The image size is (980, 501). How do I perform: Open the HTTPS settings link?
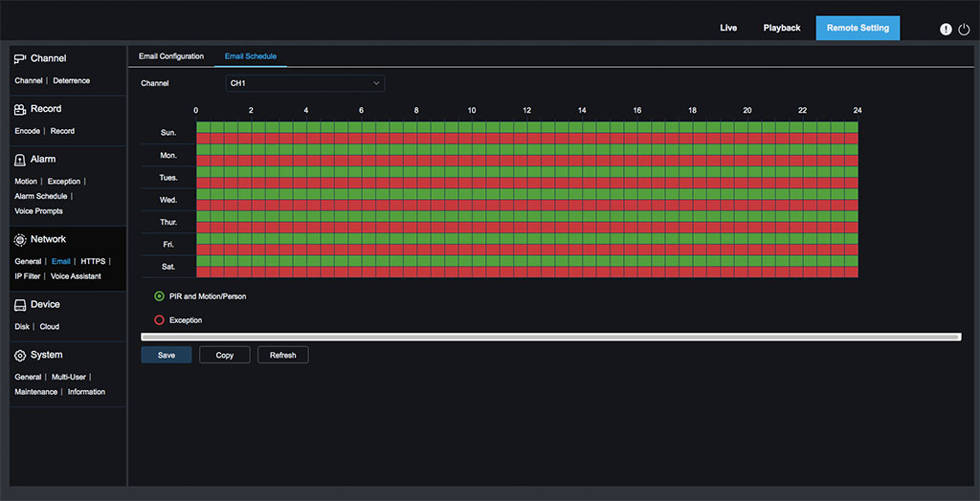(93, 261)
